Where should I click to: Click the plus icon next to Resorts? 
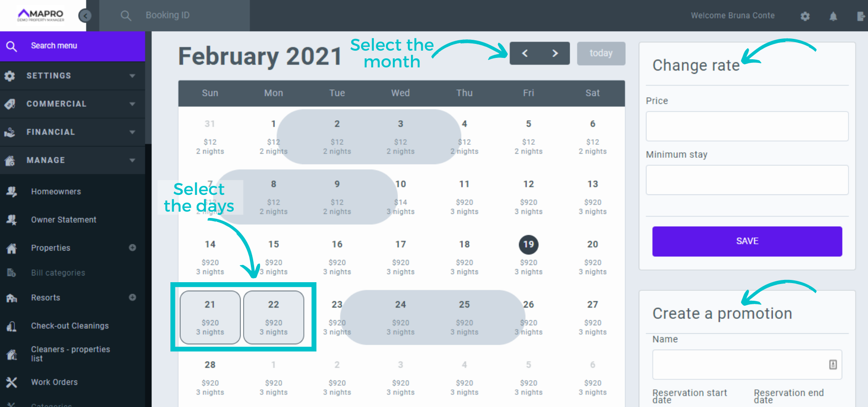132,298
